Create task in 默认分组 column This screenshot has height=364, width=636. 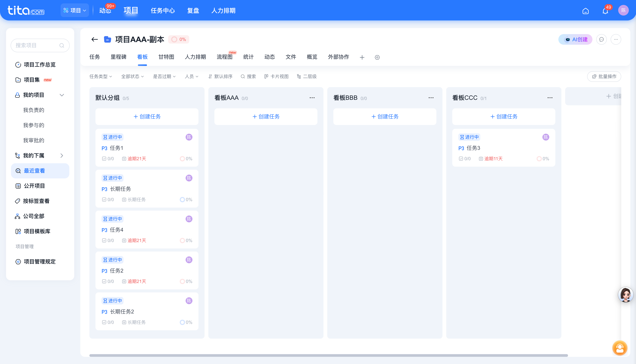pos(147,116)
